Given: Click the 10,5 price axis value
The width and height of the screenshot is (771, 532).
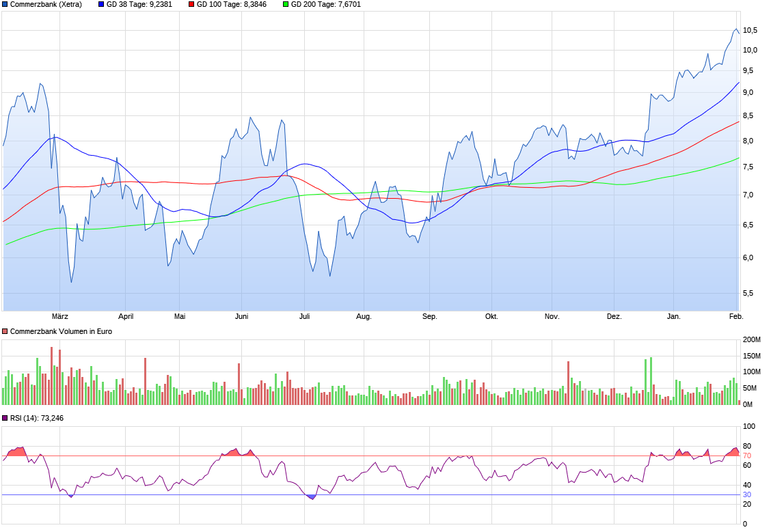Looking at the screenshot, I should pos(750,31).
